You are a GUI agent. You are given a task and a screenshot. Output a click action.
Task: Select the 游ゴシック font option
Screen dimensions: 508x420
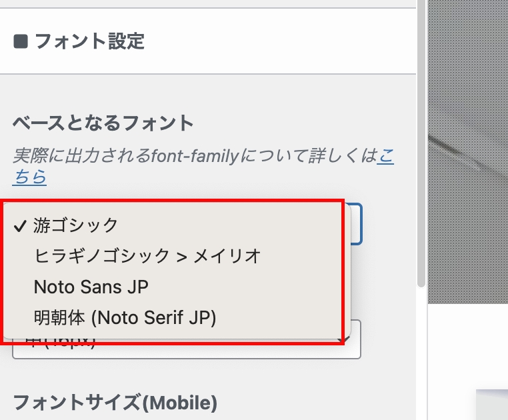tap(76, 225)
